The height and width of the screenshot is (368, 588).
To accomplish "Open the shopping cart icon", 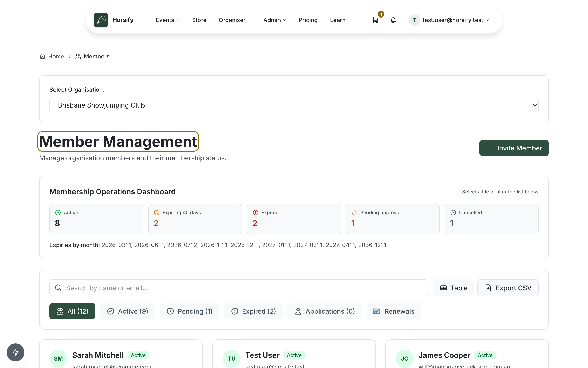I will pyautogui.click(x=375, y=20).
